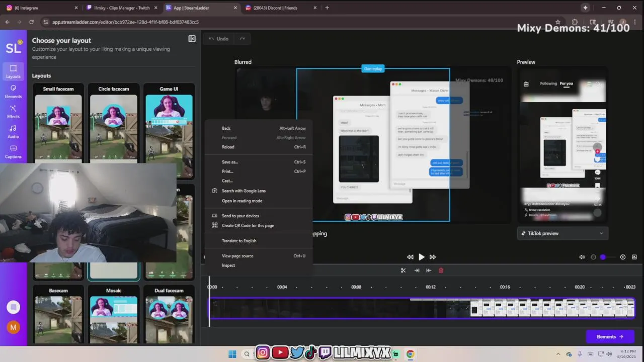Zoom in the timeline with plus icon
The height and width of the screenshot is (362, 644).
coord(623,257)
